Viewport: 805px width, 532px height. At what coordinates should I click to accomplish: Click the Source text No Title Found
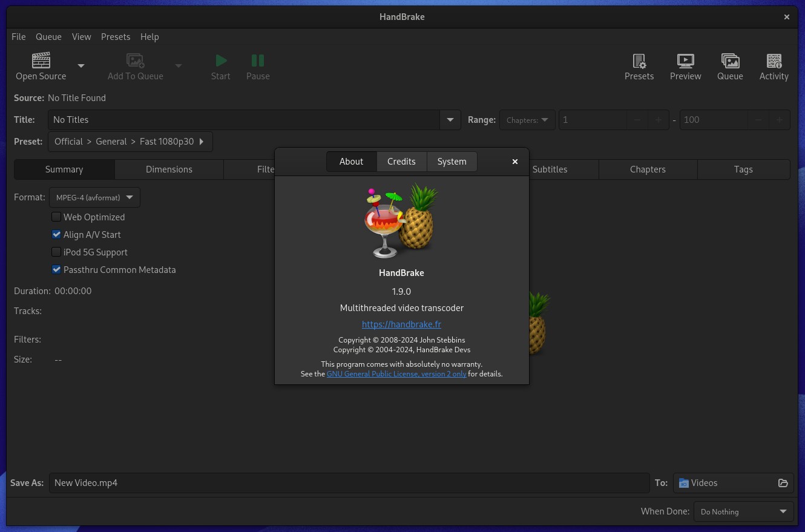(77, 98)
